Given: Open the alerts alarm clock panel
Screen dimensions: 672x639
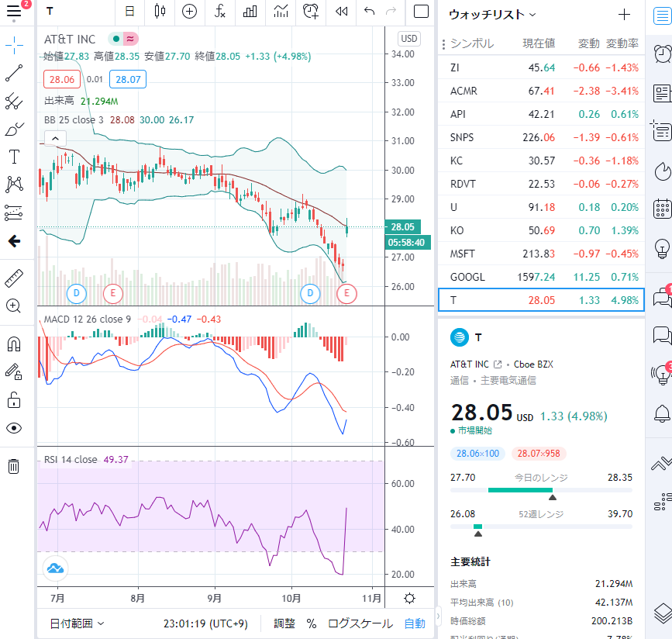Looking at the screenshot, I should (x=662, y=54).
